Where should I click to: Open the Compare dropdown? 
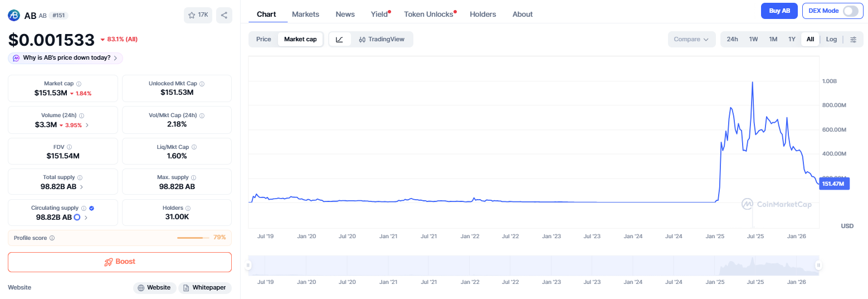point(691,39)
